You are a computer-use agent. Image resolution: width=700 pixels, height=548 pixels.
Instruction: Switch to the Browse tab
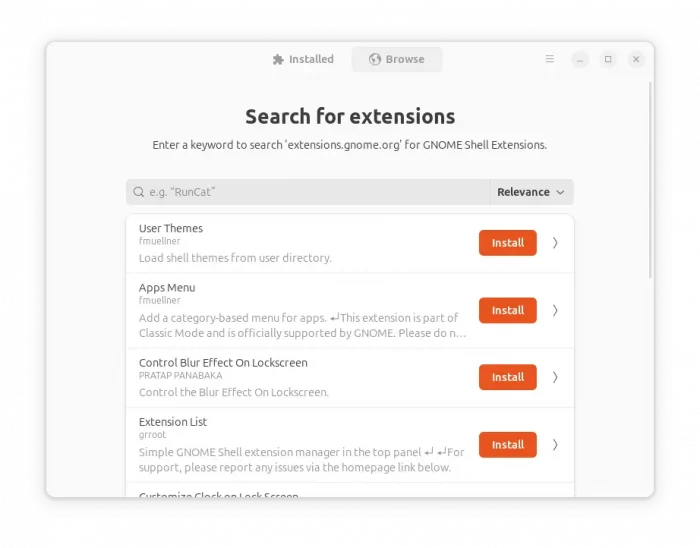point(397,60)
